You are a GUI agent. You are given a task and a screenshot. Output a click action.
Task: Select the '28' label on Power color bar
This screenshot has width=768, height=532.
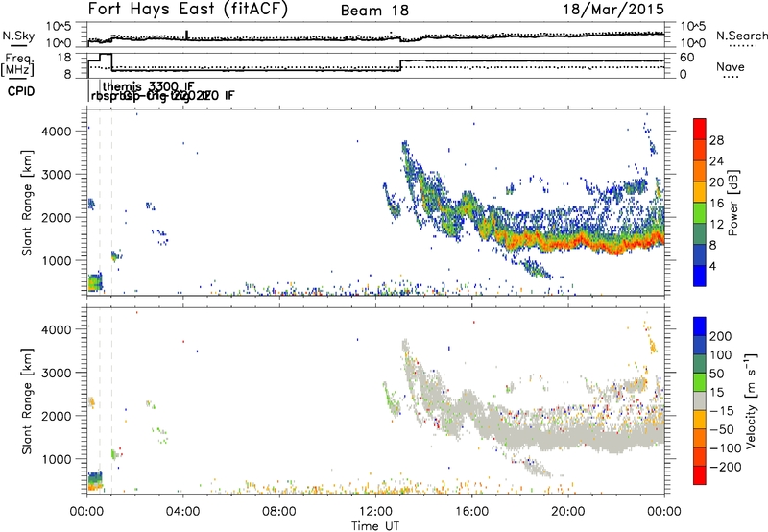[x=716, y=140]
